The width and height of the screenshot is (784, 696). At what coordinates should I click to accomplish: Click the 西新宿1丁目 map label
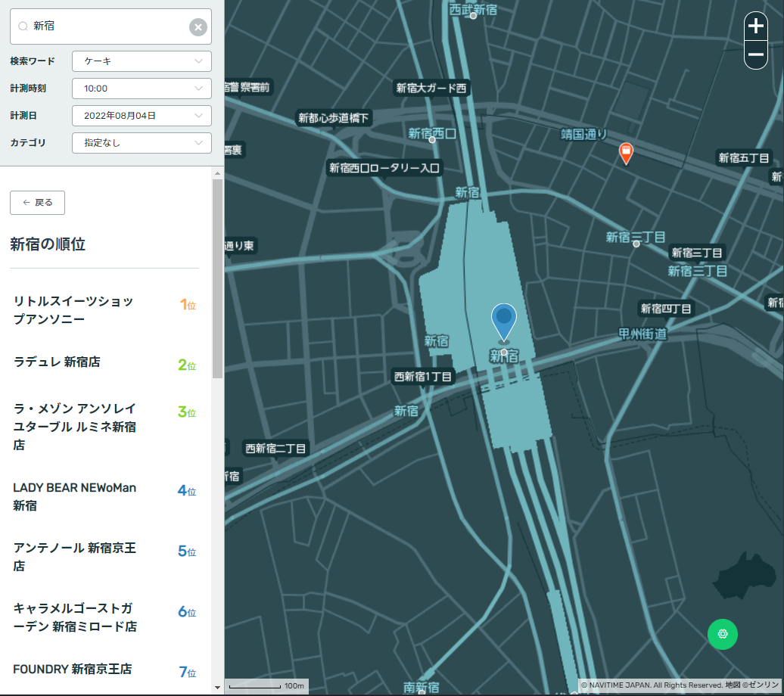pyautogui.click(x=423, y=377)
